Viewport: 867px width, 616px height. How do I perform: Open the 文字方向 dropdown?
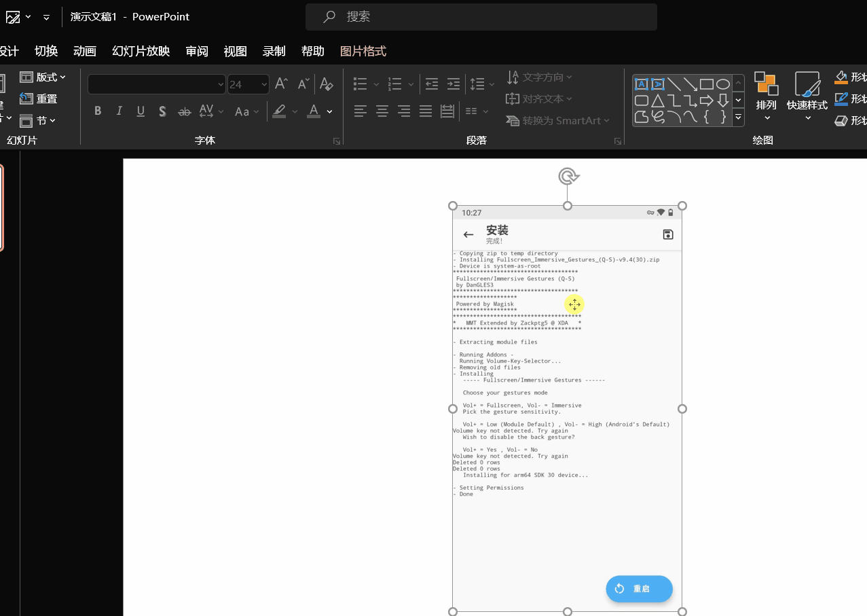tap(539, 77)
